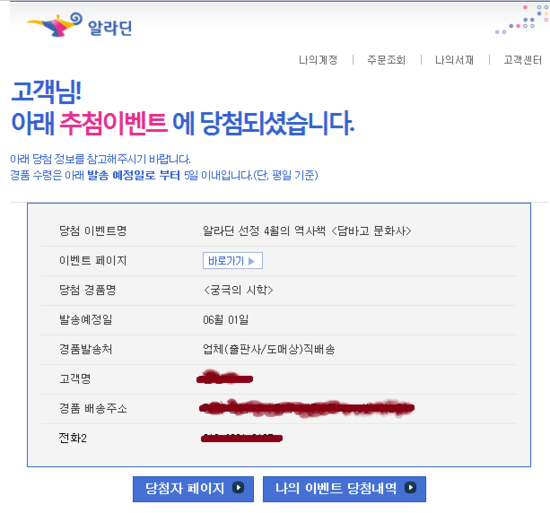This screenshot has width=550, height=513.
Task: Click the 바로가기 event page button
Action: point(233,261)
